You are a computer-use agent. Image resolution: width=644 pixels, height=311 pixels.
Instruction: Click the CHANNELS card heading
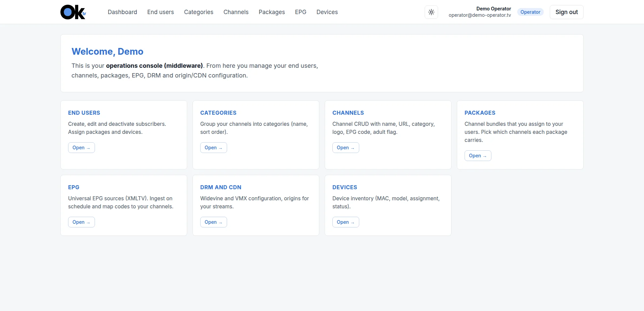click(348, 113)
